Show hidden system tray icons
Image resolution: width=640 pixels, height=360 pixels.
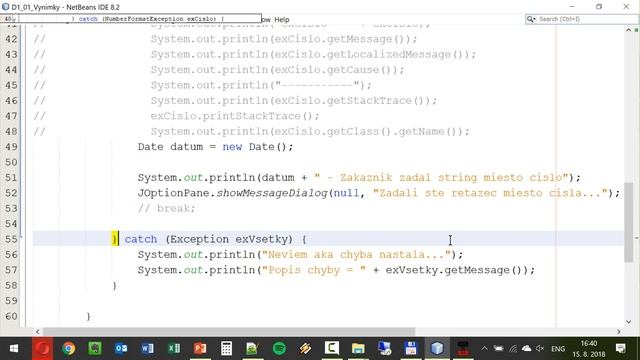click(484, 349)
